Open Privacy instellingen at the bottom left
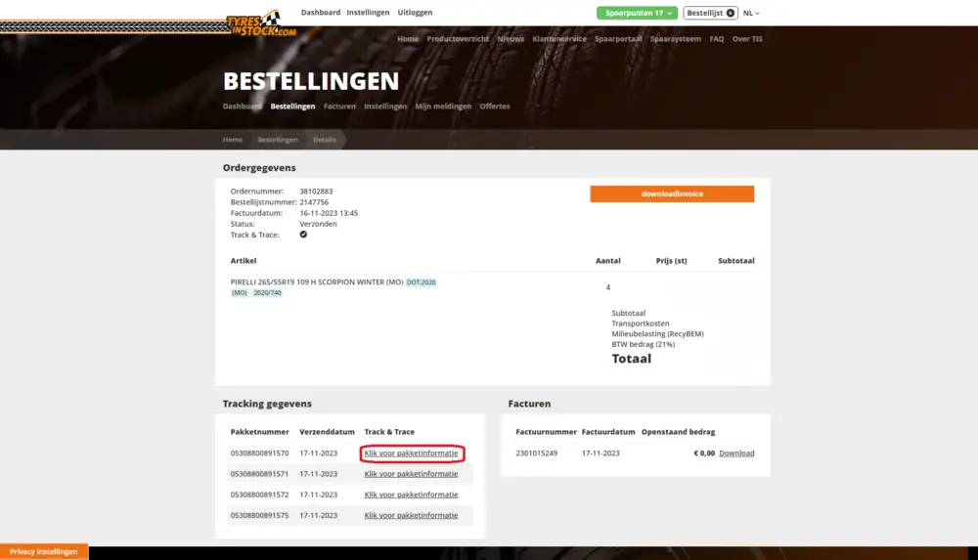 [44, 551]
